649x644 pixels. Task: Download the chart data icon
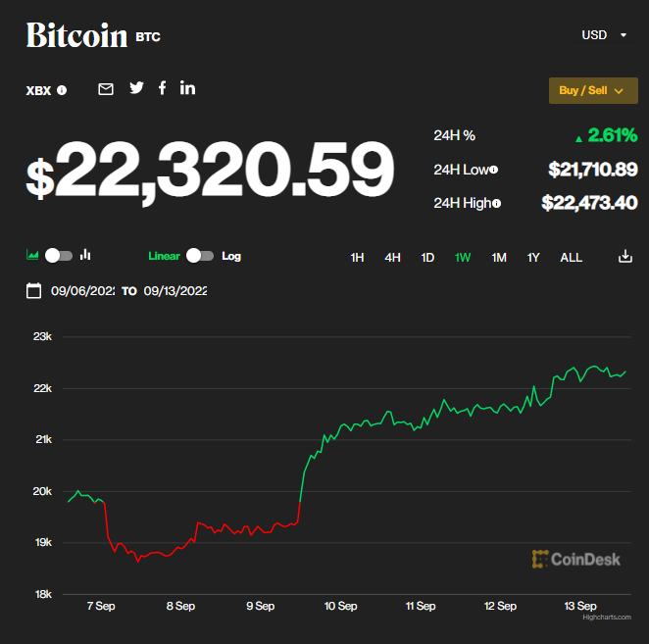pyautogui.click(x=625, y=257)
